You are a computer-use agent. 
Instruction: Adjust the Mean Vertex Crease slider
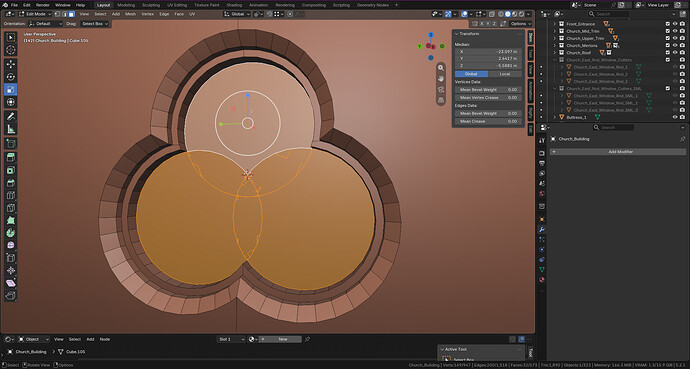[x=488, y=98]
